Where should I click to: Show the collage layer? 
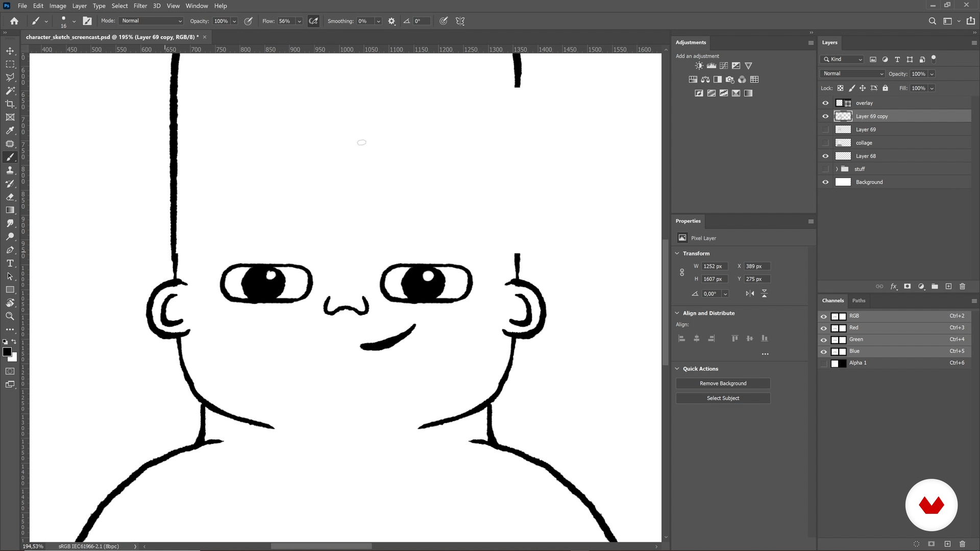(825, 143)
